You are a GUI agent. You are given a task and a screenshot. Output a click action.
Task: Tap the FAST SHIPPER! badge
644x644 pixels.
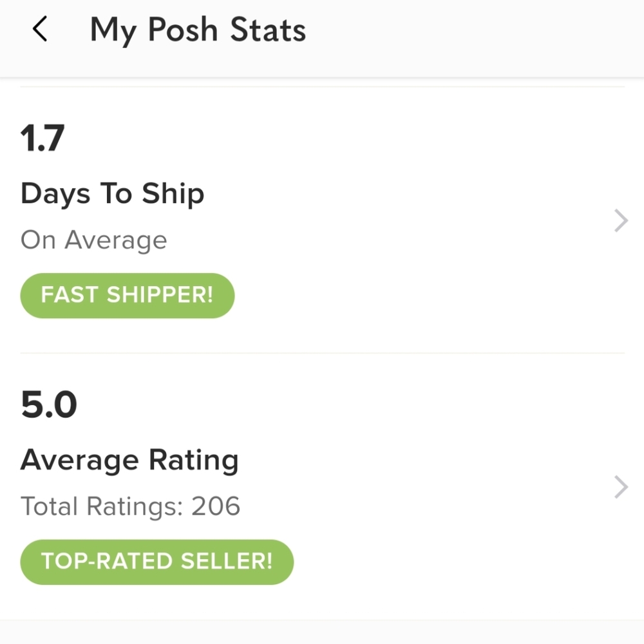[128, 296]
